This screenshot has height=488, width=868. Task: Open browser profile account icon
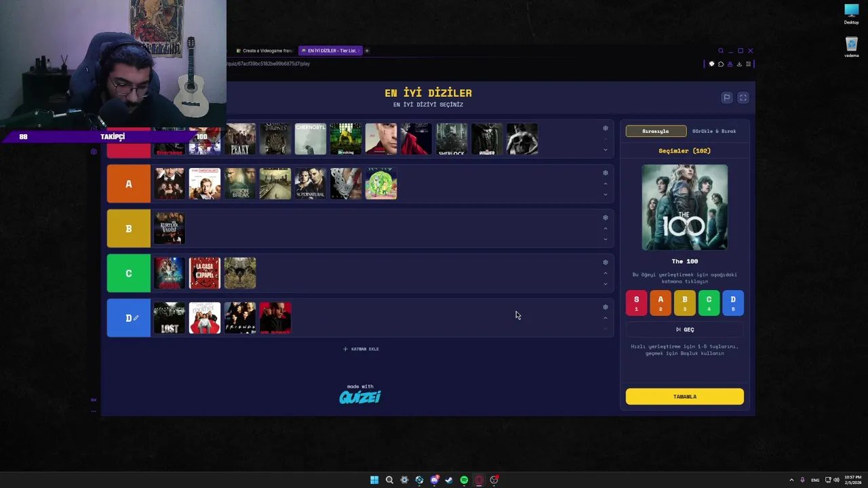point(730,64)
